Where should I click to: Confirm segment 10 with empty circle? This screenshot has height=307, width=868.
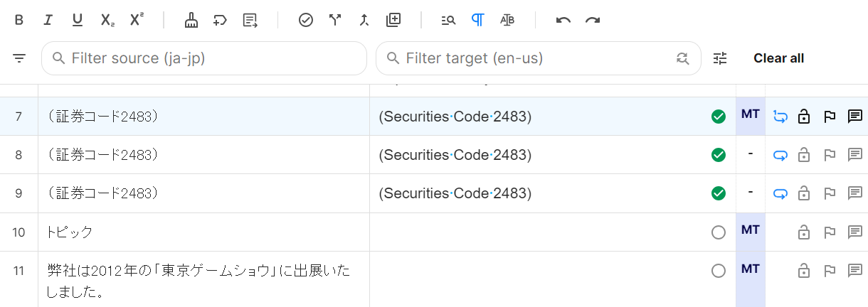coord(719,232)
